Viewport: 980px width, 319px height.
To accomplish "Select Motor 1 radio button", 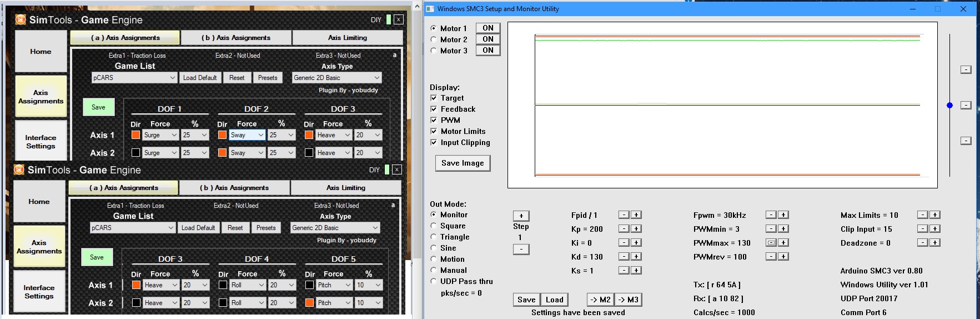I will [x=434, y=28].
